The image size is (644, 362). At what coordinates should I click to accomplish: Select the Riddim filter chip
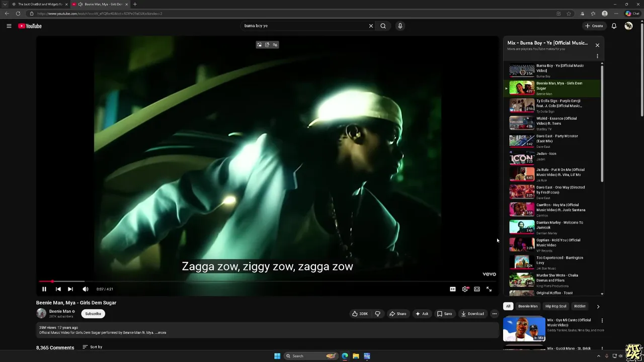click(580, 306)
